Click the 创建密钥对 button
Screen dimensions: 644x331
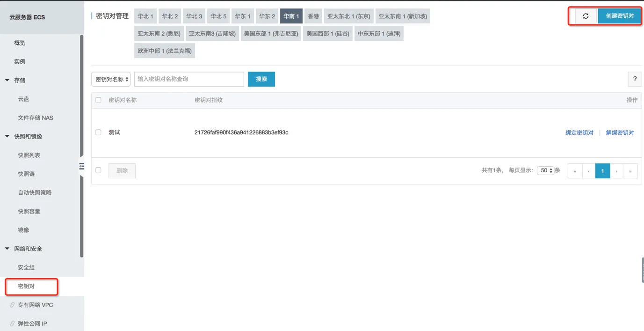[x=619, y=15]
